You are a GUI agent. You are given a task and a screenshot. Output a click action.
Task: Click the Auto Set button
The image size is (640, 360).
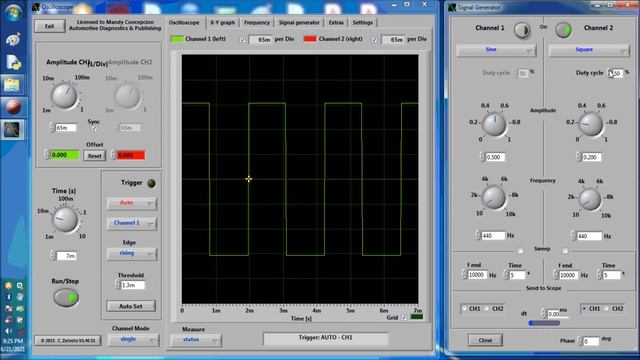[x=131, y=306]
